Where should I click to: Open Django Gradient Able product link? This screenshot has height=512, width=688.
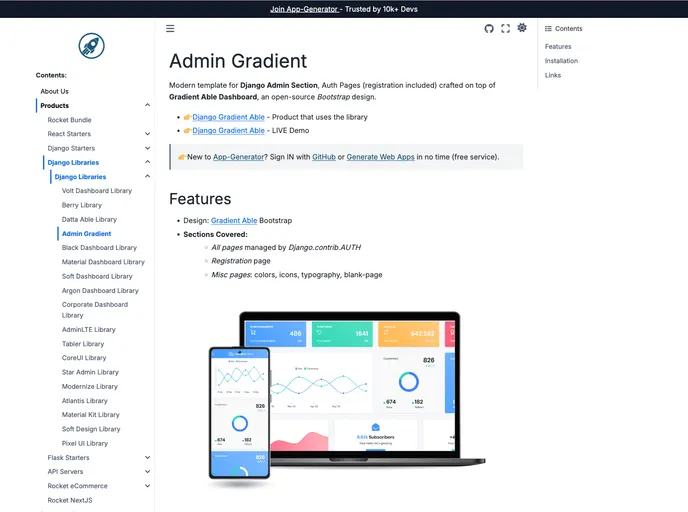[x=228, y=117]
